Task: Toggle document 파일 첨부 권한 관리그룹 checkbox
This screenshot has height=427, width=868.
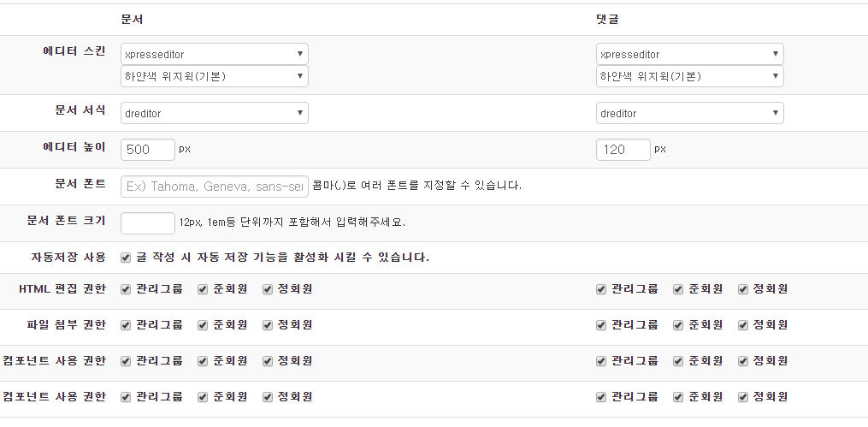Action: 126,325
